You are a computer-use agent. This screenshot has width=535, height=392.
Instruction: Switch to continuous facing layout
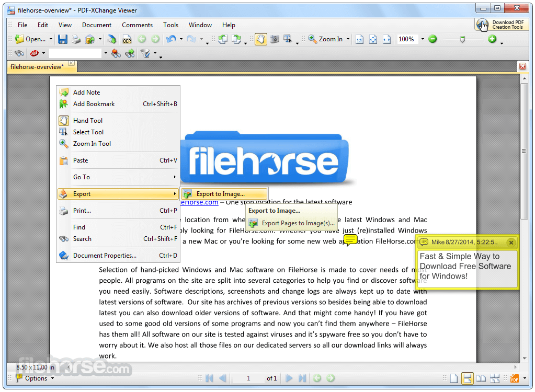coord(495,378)
